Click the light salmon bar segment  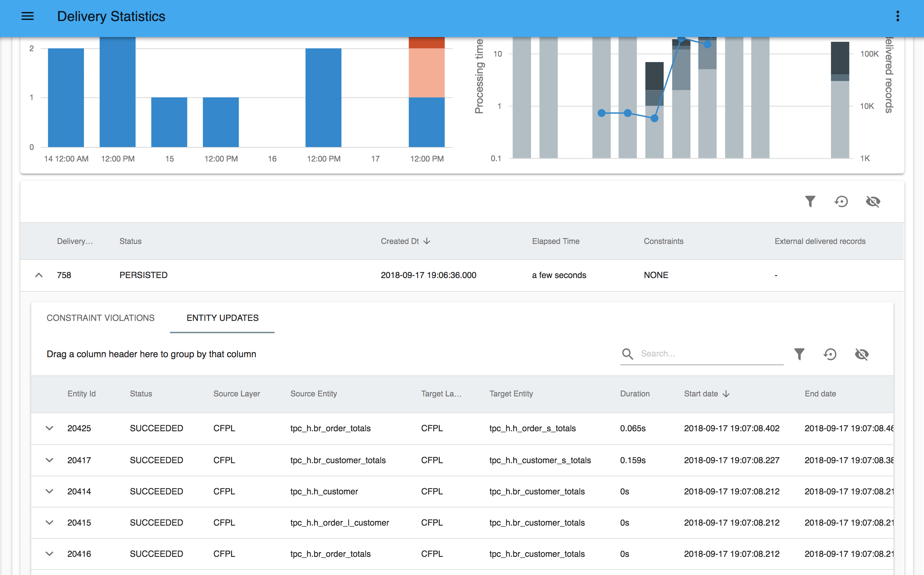(426, 73)
